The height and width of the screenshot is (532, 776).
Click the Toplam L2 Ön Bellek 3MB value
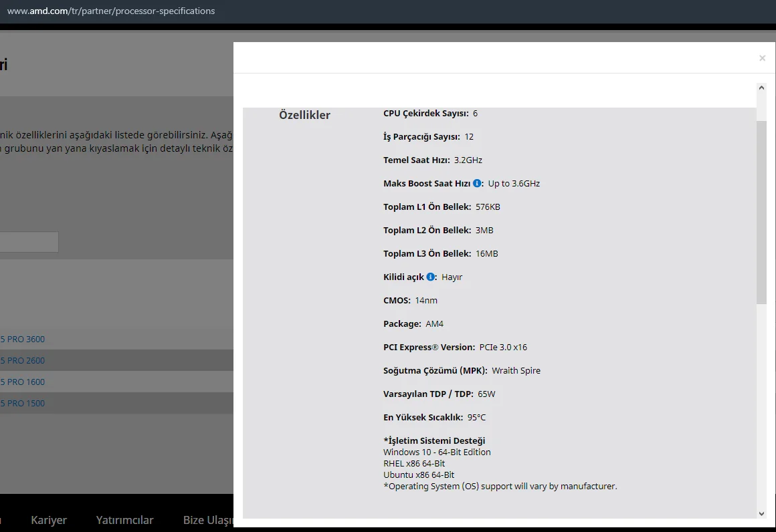[484, 230]
